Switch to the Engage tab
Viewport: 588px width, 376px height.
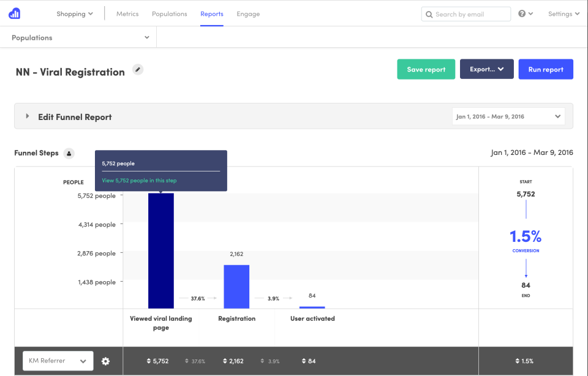[x=248, y=13]
